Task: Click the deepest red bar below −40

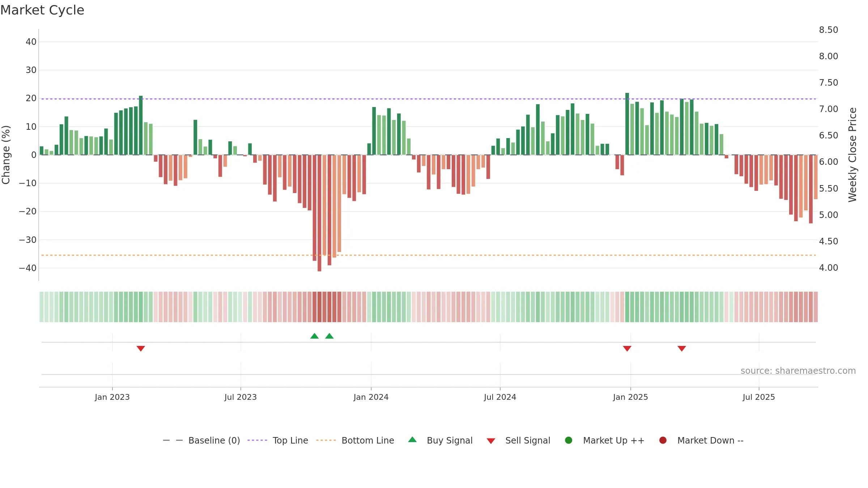Action: (x=319, y=213)
